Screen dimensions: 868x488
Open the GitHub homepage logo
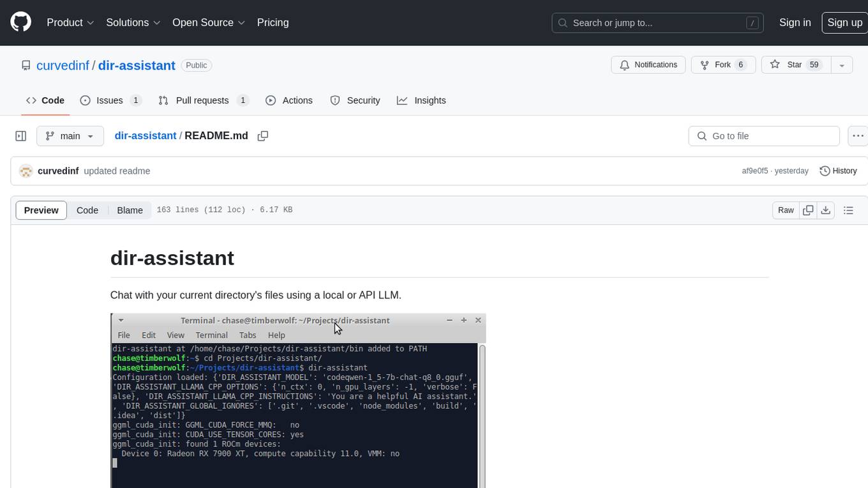[x=20, y=22]
